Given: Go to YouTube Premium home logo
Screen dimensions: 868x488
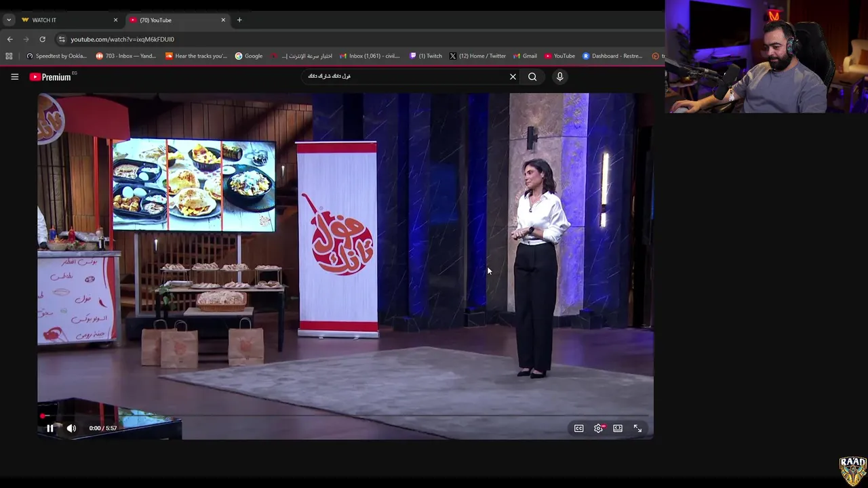Looking at the screenshot, I should [50, 77].
